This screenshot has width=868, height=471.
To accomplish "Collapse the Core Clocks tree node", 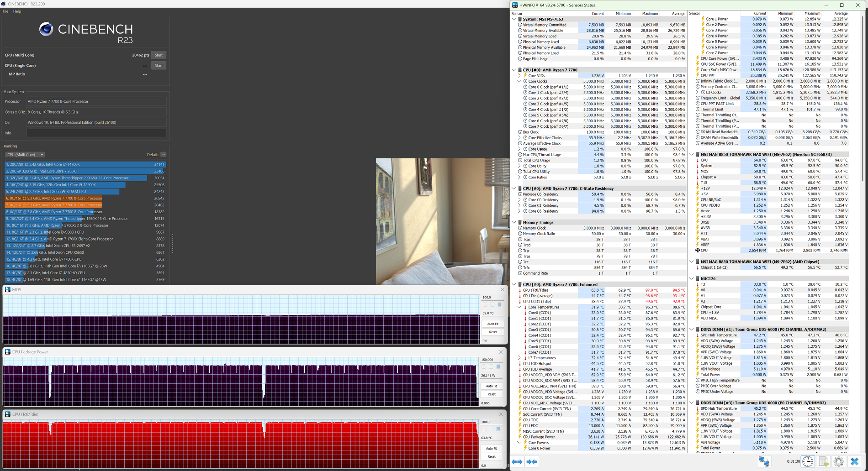I will point(519,81).
